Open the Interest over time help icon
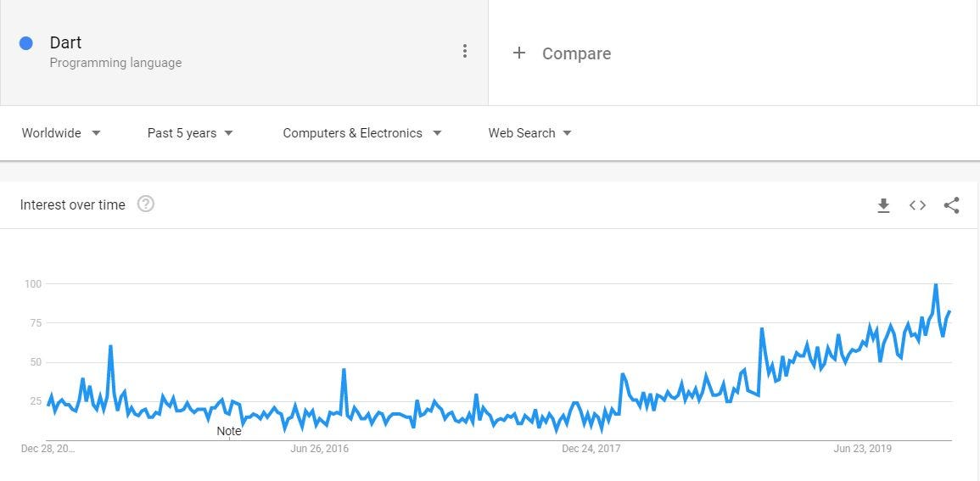Screen dimensions: 980x481 [146, 204]
